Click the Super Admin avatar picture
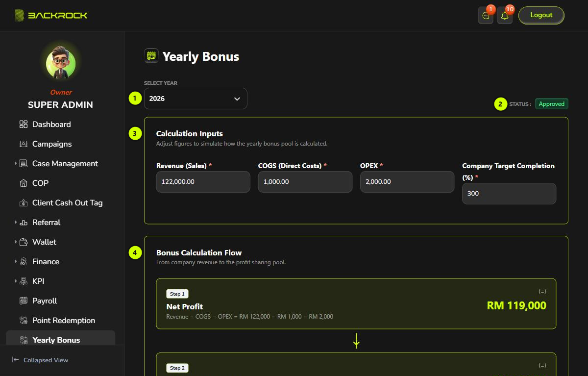 (61, 63)
